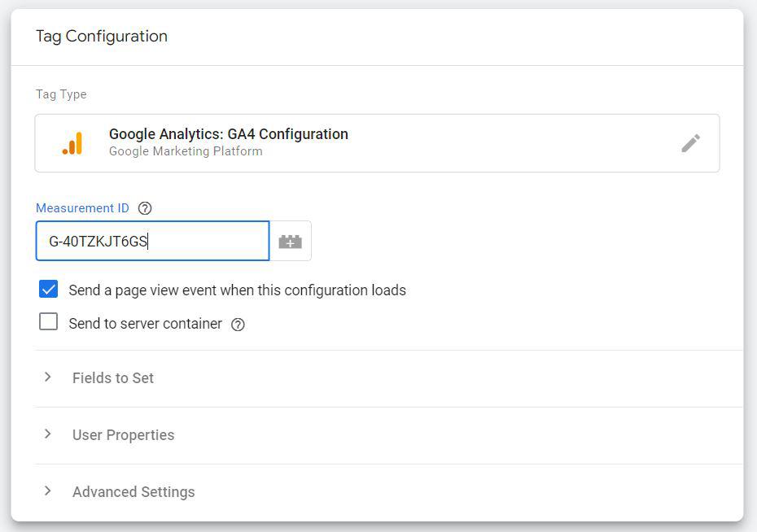Click the Measurement ID label link
Screen dimensions: 757x532
pyautogui.click(x=81, y=207)
